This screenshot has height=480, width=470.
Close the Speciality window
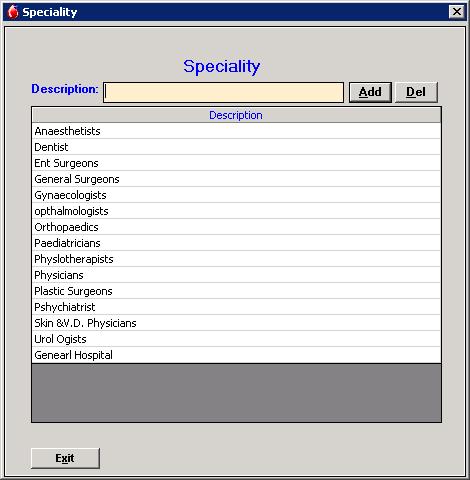pyautogui.click(x=456, y=12)
